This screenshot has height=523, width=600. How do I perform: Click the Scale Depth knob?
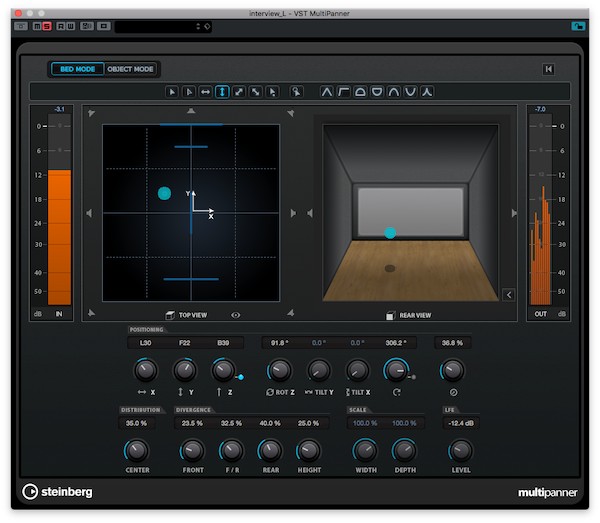point(404,451)
